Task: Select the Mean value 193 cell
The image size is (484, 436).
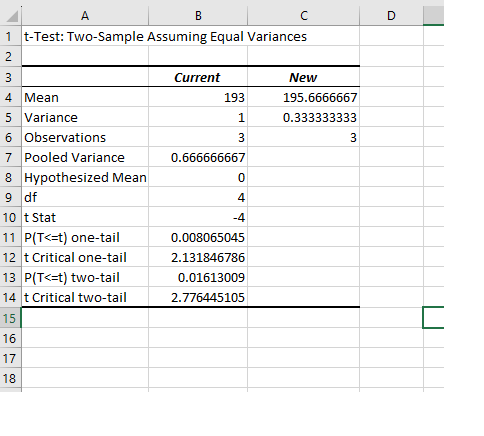Action: click(x=198, y=97)
